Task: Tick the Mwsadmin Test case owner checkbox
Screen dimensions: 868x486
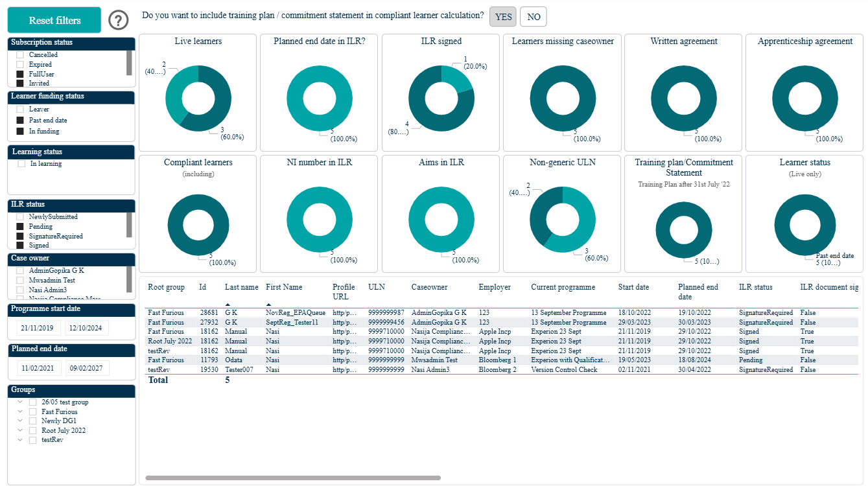Action: [20, 280]
